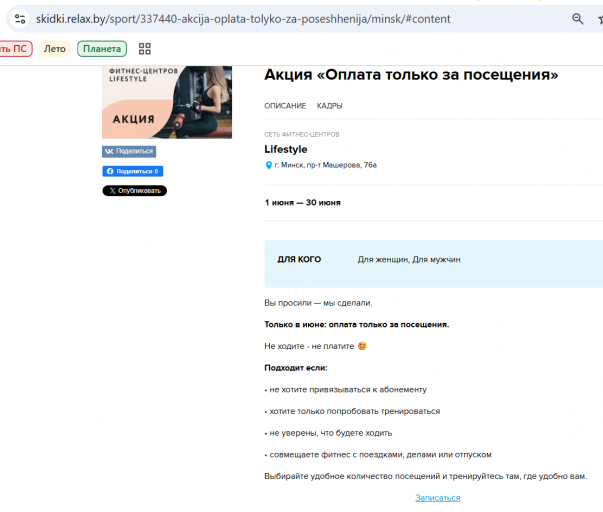Click the СЕТЬ ФИТНЕС-ЦЕНТРОВ caption
This screenshot has height=512, width=603.
click(302, 135)
